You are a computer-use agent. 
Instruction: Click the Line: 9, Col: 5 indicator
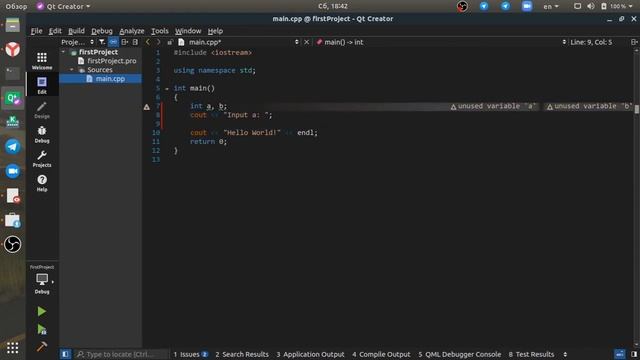point(591,42)
